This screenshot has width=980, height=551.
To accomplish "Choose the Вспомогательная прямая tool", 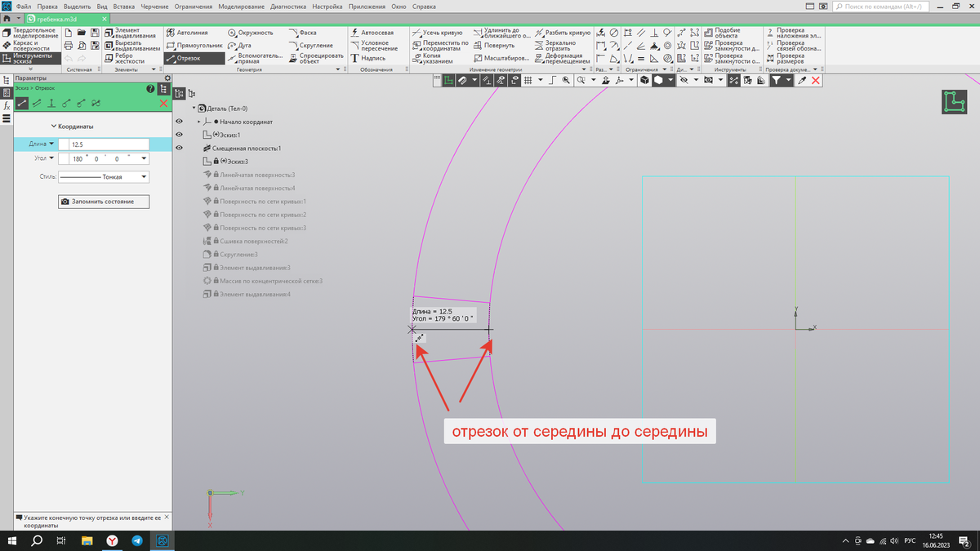I will [x=255, y=58].
